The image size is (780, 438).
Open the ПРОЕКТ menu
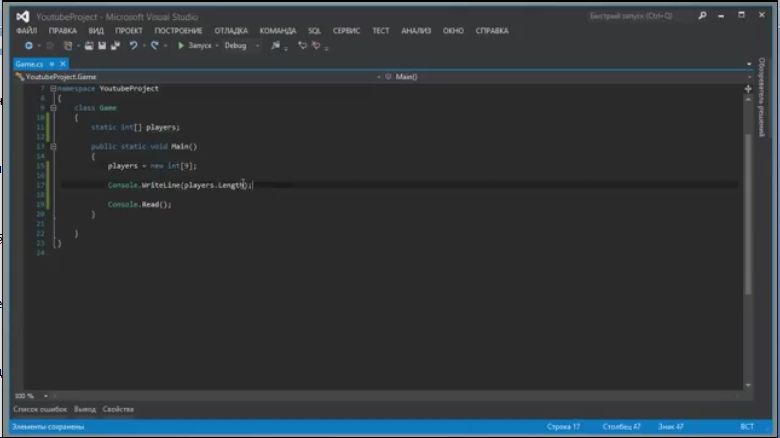click(129, 31)
